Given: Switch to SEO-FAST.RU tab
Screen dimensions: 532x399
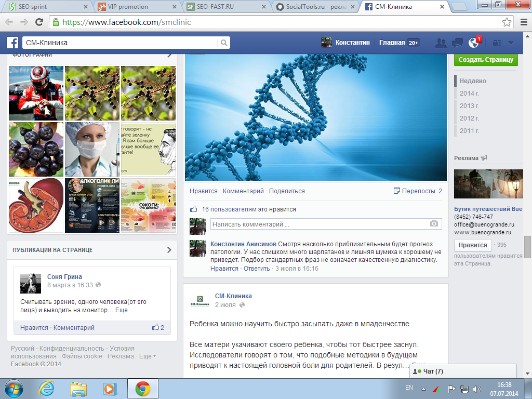Looking at the screenshot, I should pyautogui.click(x=225, y=6).
